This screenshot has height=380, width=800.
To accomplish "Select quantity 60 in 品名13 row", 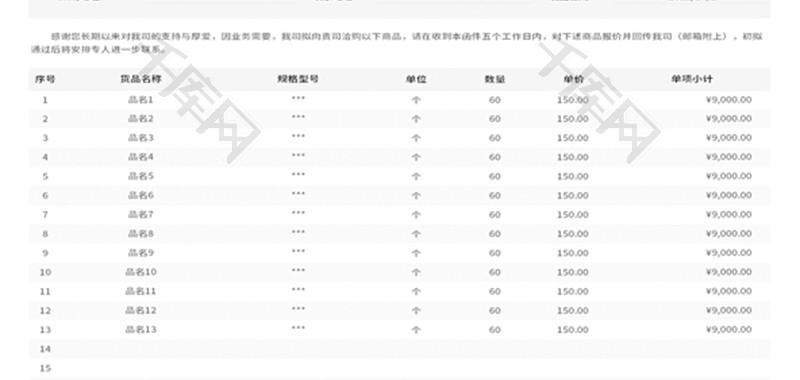I will [494, 330].
